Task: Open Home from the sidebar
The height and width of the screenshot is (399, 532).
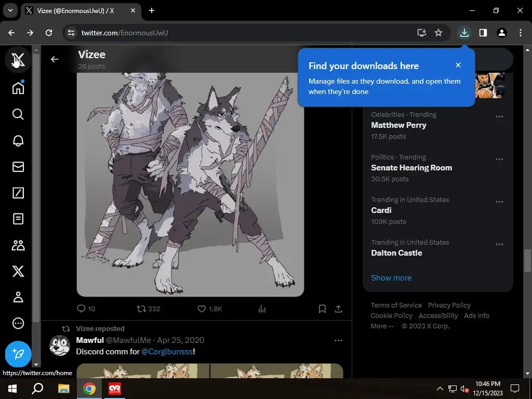Action: coord(18,87)
